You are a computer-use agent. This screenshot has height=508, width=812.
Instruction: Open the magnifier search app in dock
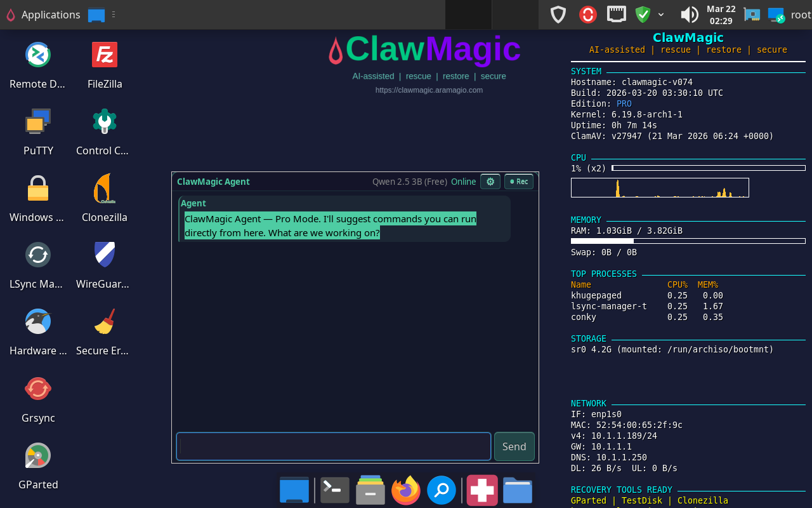pos(442,490)
